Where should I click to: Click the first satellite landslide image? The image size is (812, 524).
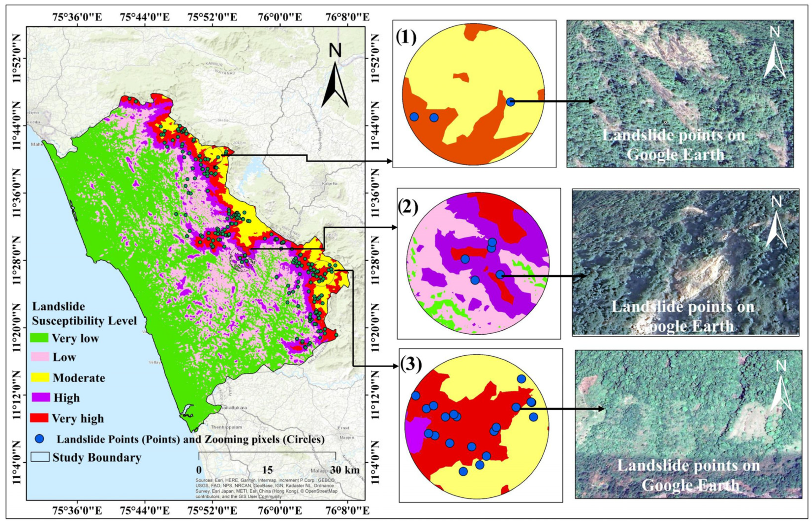pyautogui.click(x=679, y=94)
